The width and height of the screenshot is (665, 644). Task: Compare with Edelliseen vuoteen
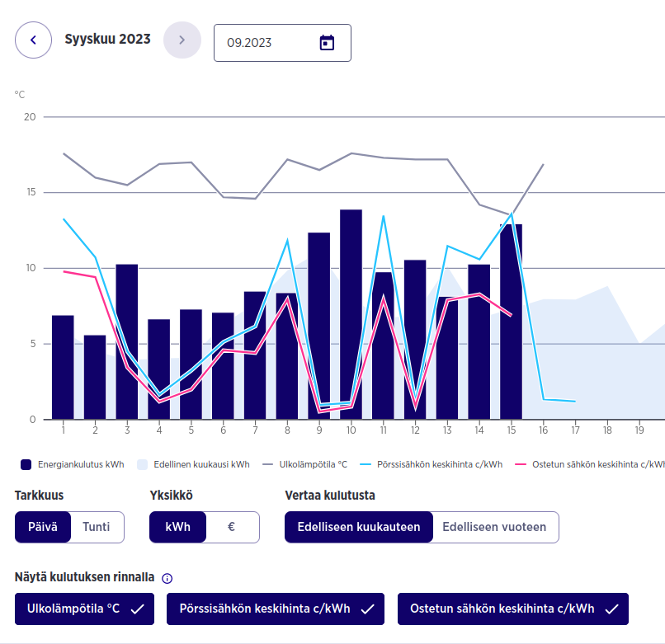pyautogui.click(x=494, y=527)
